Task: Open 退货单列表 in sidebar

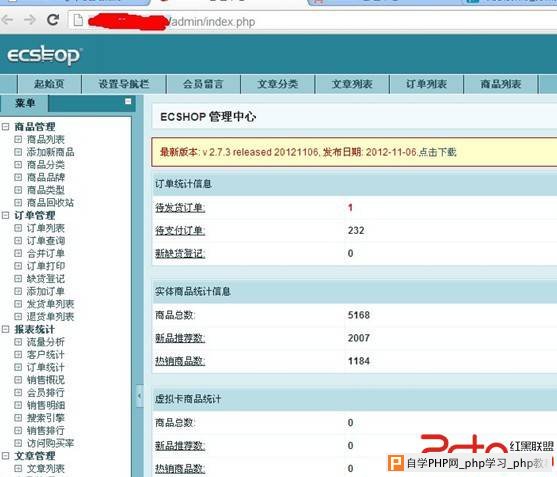Action: coord(50,316)
